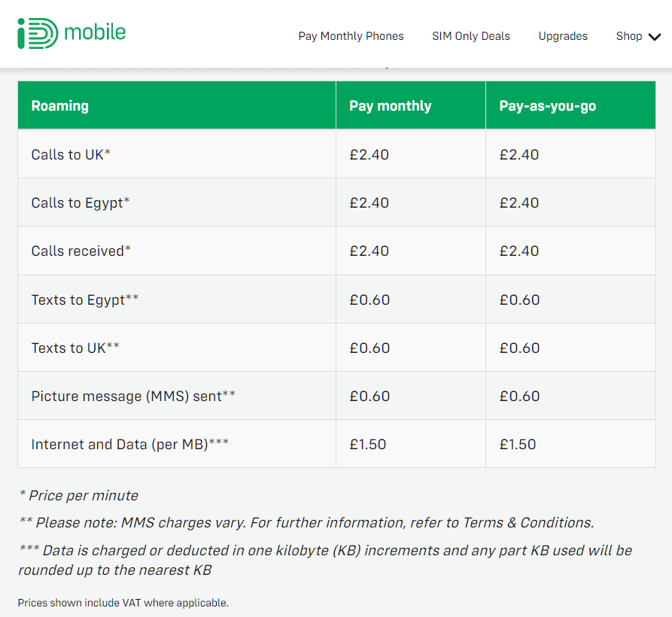Viewport: 672px width, 617px height.
Task: Click the Calls received row label
Action: tap(81, 251)
